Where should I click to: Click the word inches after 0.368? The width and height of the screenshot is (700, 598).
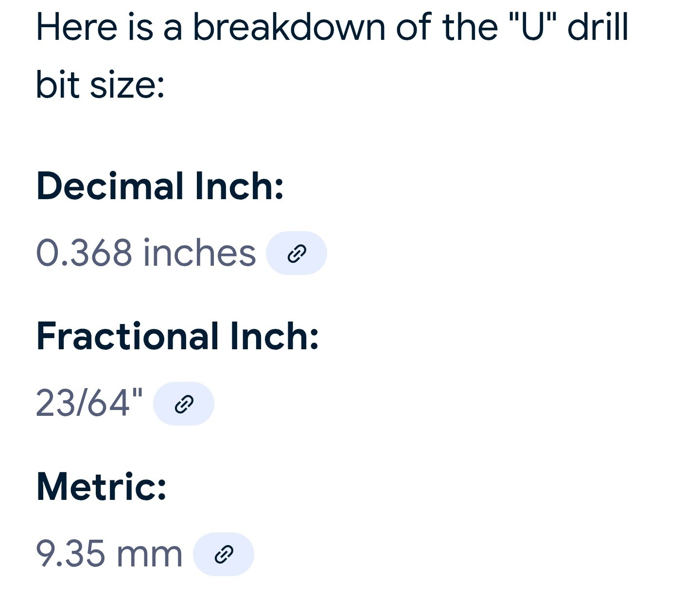pos(199,253)
